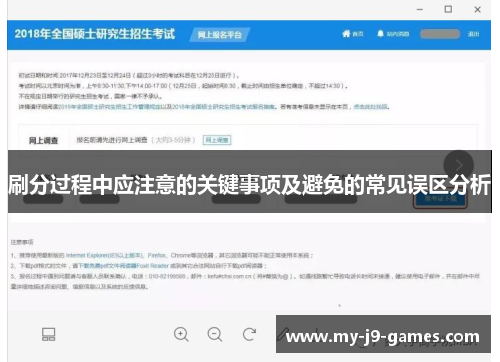Viewport: 500px width, 362px height.
Task: Minimize the image viewer window
Action: tap(420, 10)
